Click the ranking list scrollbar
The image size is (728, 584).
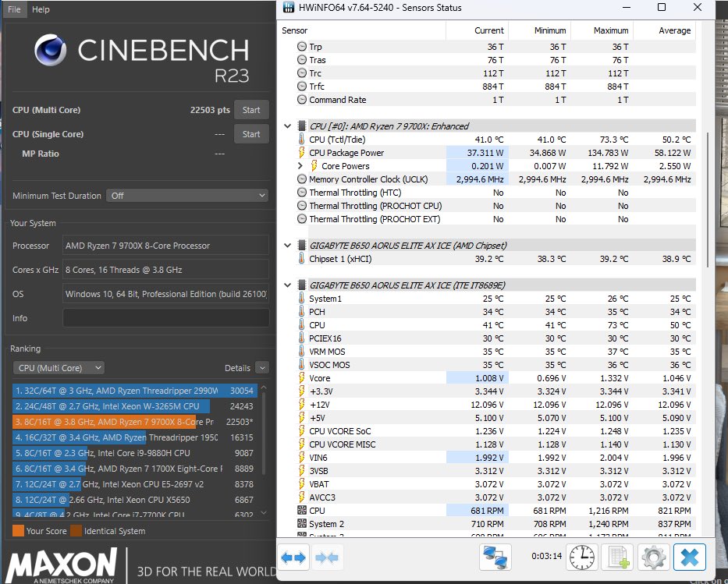[264, 434]
